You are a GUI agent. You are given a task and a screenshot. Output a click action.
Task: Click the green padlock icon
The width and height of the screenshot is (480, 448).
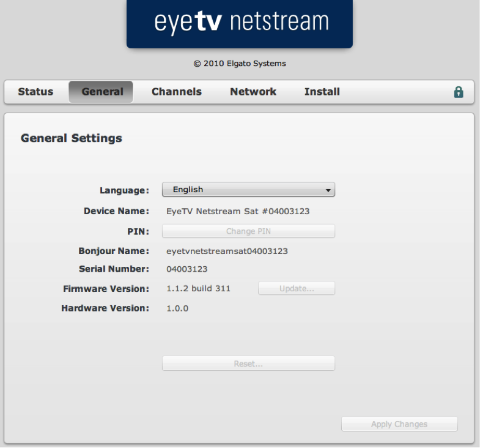(x=458, y=92)
